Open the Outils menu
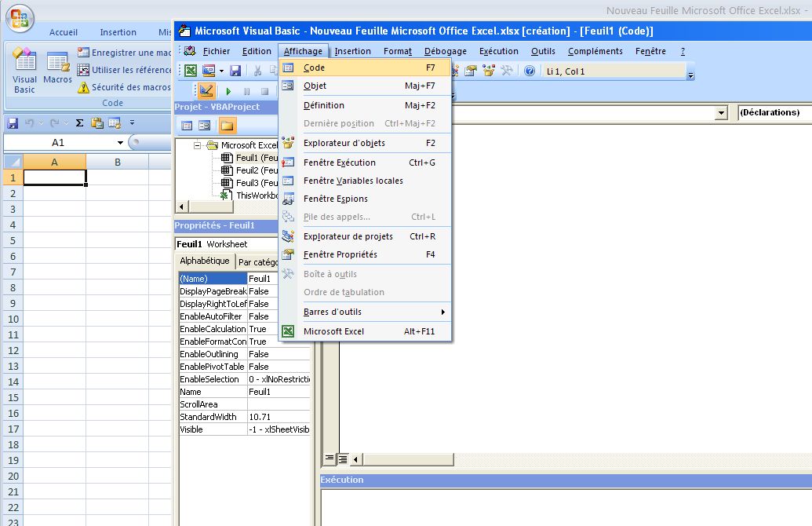This screenshot has height=526, width=812. (543, 51)
